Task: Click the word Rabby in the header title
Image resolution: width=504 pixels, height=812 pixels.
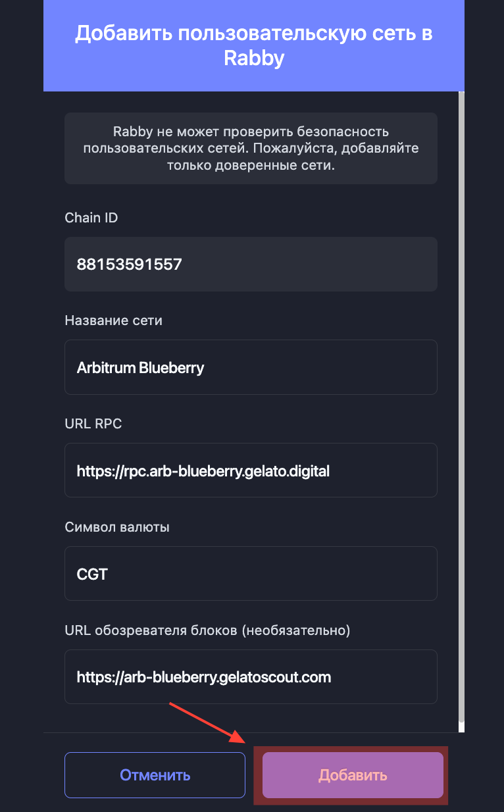Action: pyautogui.click(x=254, y=58)
